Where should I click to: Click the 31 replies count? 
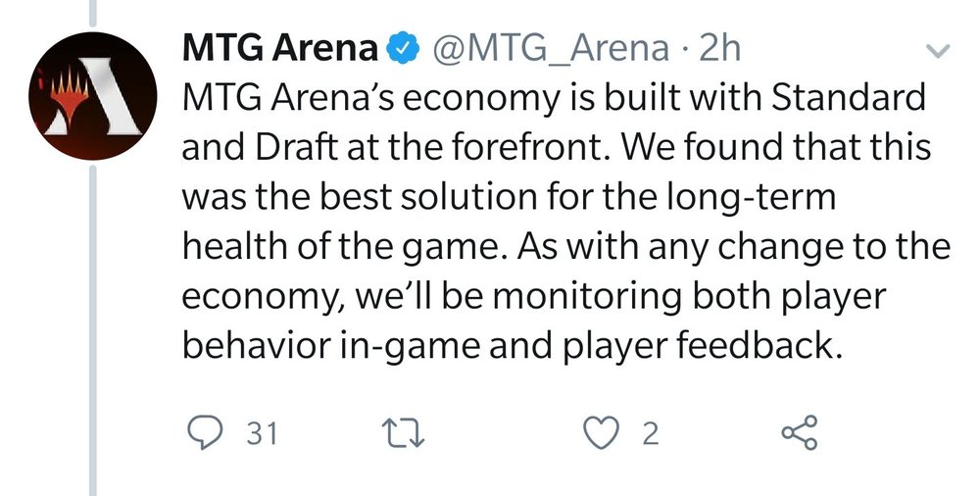[x=262, y=433]
